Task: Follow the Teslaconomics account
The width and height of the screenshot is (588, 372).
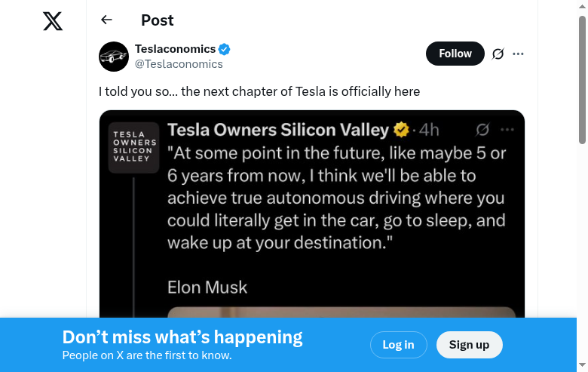Action: point(455,54)
